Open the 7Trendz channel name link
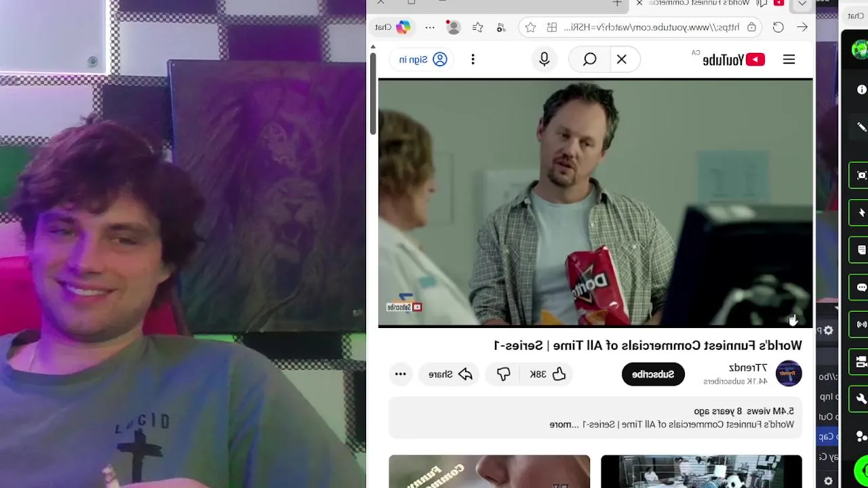 pyautogui.click(x=748, y=367)
